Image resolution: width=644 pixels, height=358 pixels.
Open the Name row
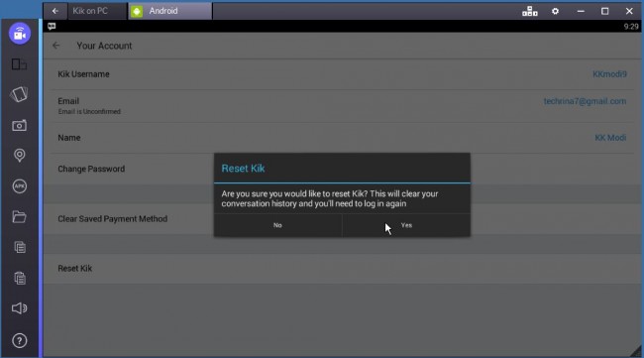pyautogui.click(x=342, y=138)
